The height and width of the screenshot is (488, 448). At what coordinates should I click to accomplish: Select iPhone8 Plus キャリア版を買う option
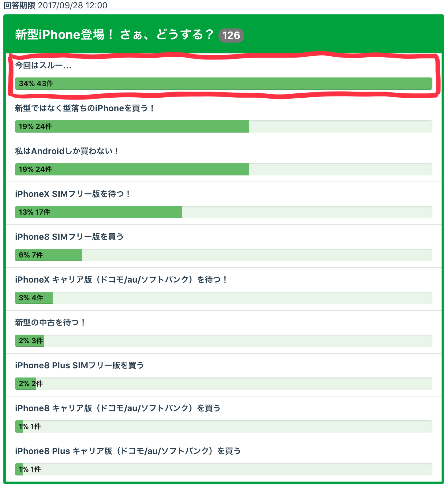(x=128, y=451)
